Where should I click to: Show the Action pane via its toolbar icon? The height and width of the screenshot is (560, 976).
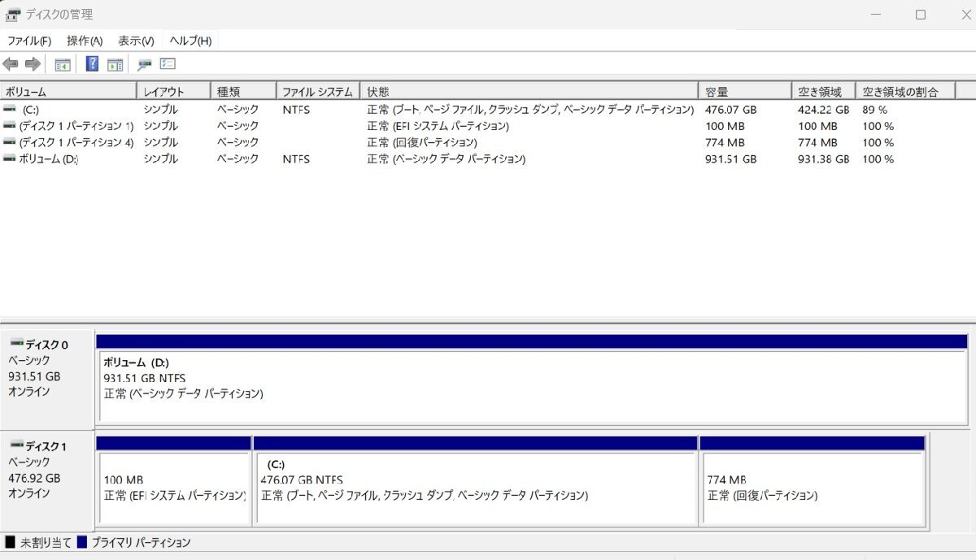coord(115,63)
